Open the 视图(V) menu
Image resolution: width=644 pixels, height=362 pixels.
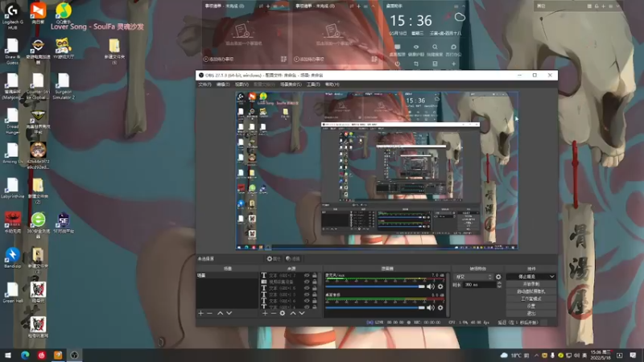click(x=242, y=84)
